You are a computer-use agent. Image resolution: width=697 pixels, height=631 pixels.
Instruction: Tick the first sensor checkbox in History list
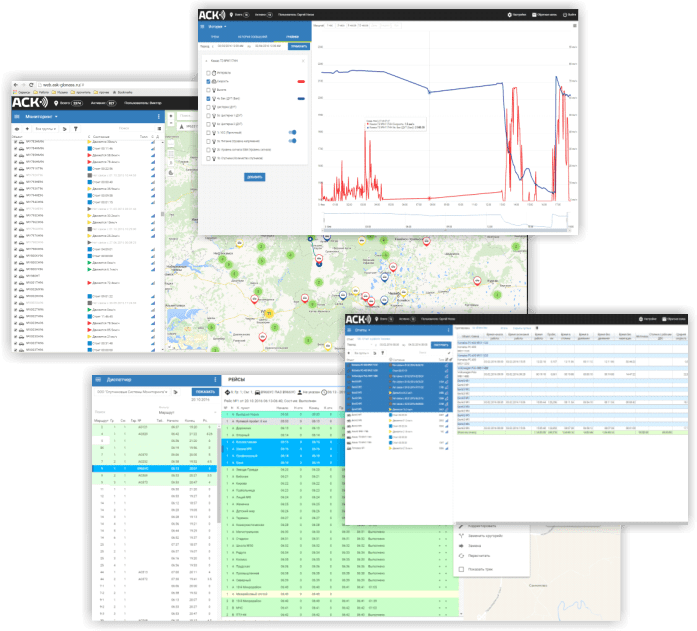tap(208, 73)
